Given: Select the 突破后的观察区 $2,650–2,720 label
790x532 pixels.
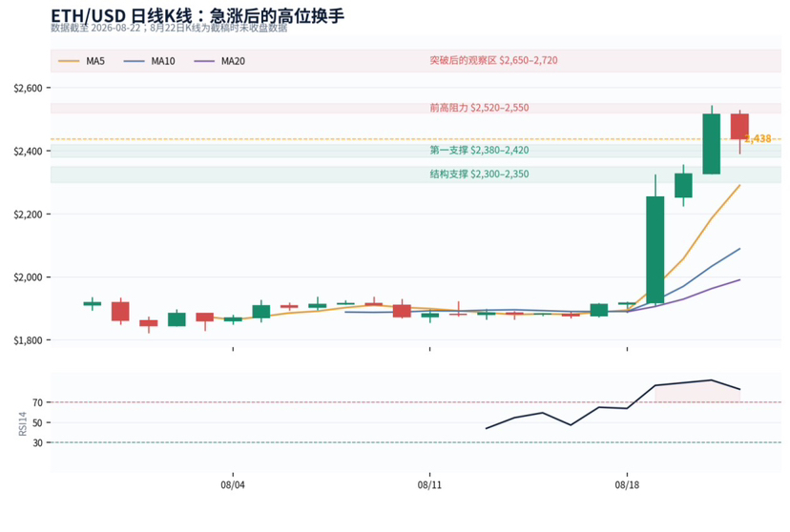Looking at the screenshot, I should coord(493,60).
